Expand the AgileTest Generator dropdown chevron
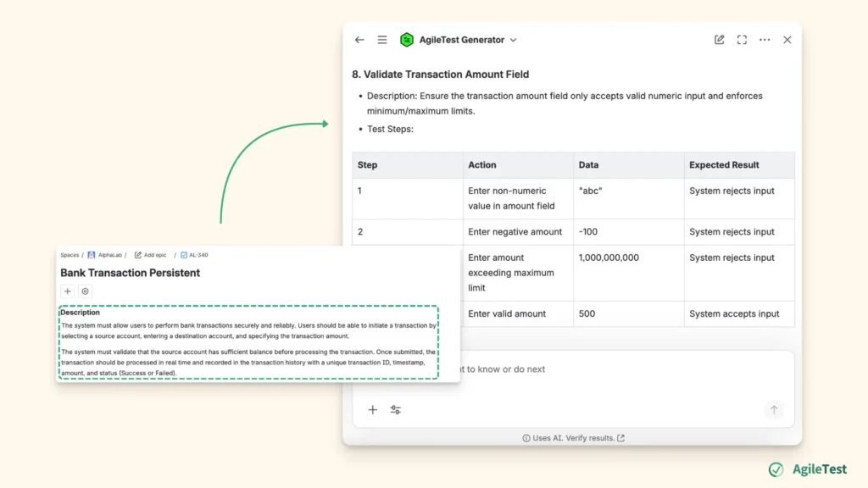Image resolution: width=868 pixels, height=488 pixels. 513,40
